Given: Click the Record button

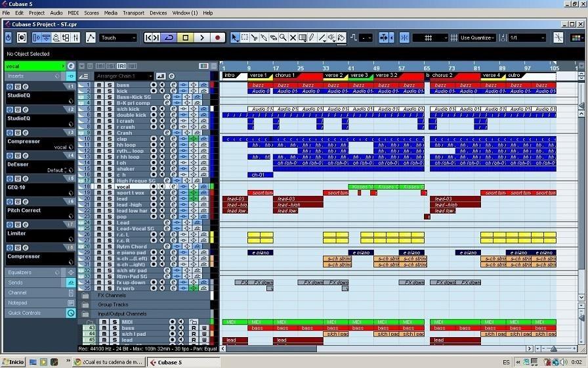Looking at the screenshot, I should pos(217,37).
